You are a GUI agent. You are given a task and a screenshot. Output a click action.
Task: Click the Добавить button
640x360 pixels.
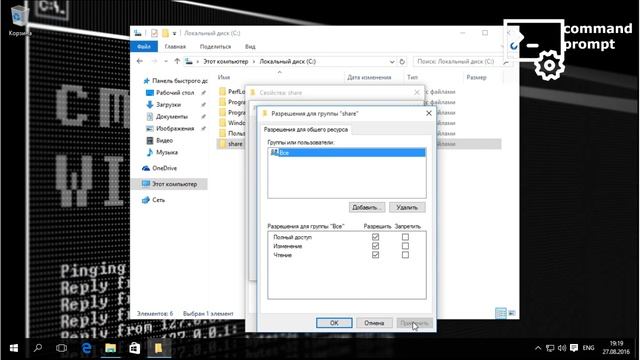[367, 207]
